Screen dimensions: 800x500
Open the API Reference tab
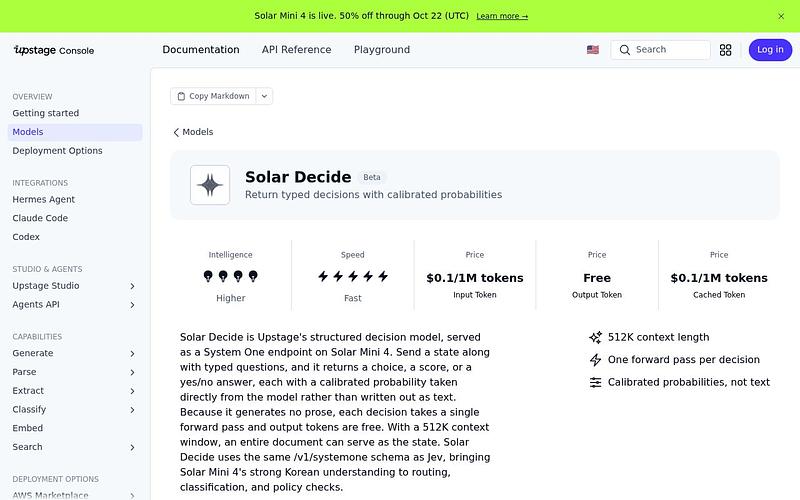(296, 49)
